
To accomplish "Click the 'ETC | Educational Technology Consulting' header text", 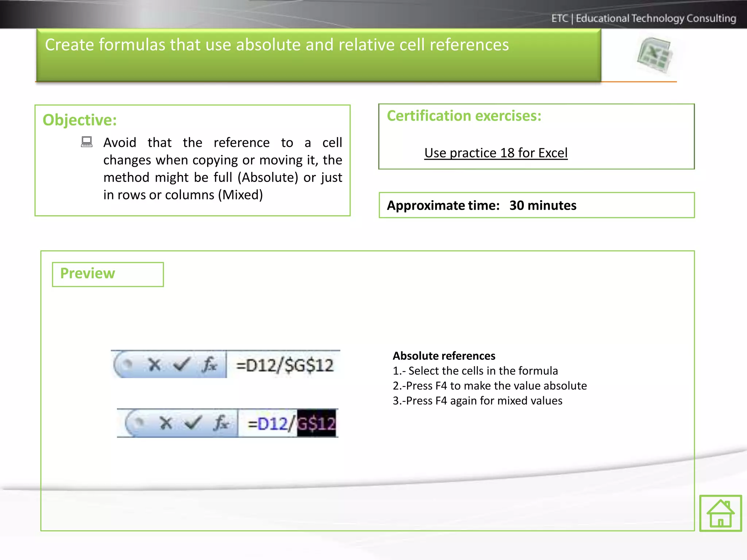I will click(644, 18).
